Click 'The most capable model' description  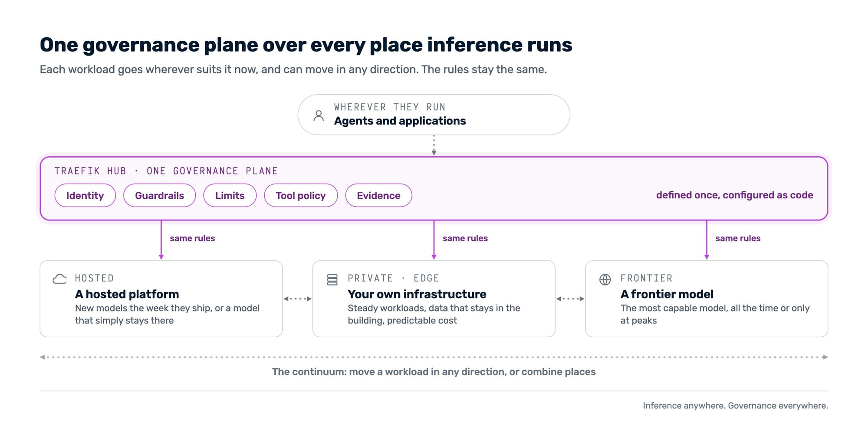pos(715,314)
